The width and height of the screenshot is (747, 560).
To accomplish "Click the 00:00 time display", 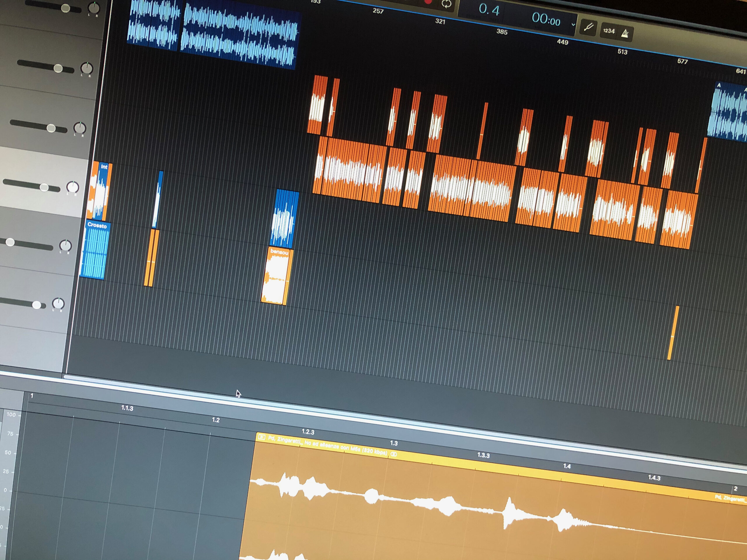I will 546,19.
